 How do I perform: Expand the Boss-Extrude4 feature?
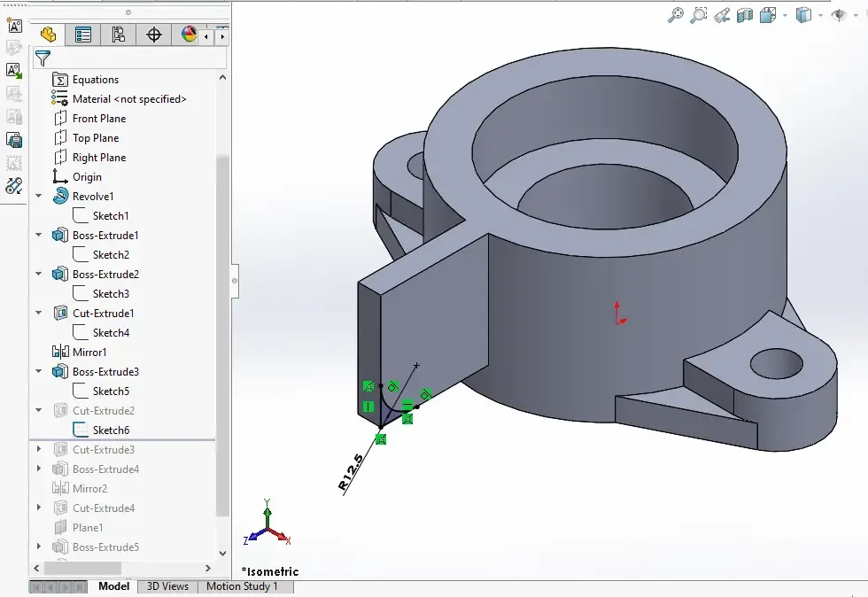[x=39, y=469]
